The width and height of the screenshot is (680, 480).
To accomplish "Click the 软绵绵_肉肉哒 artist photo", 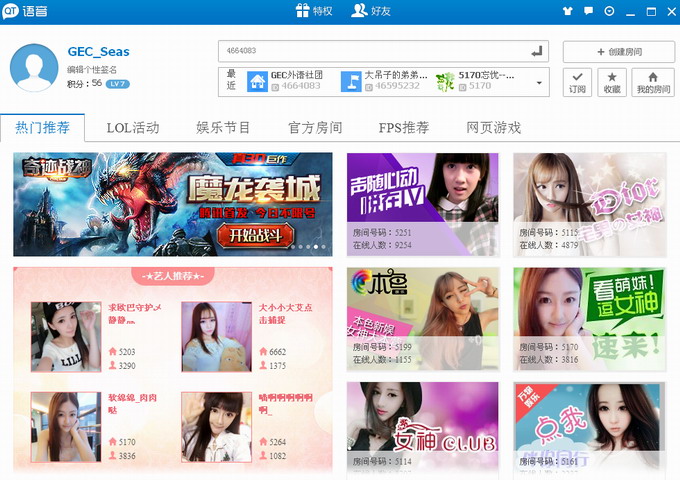I will [x=66, y=427].
